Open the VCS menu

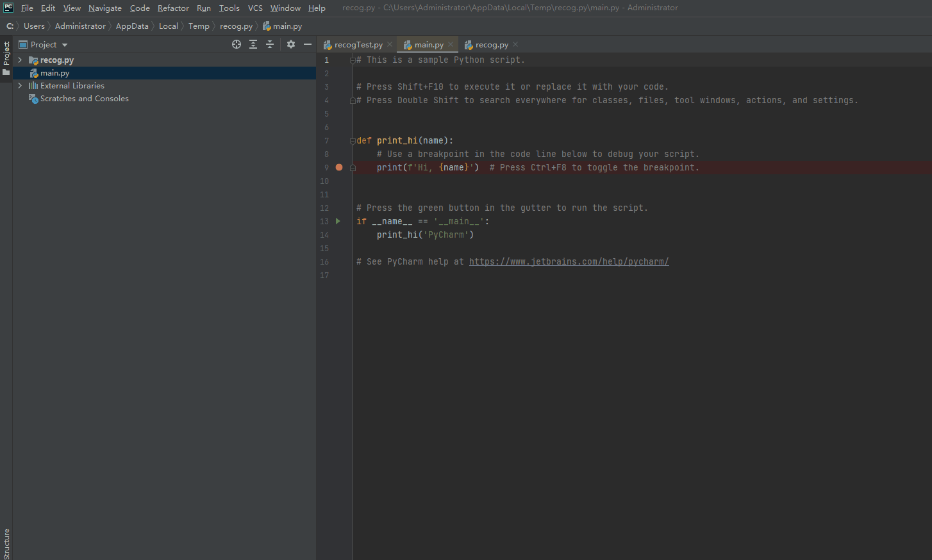[255, 8]
